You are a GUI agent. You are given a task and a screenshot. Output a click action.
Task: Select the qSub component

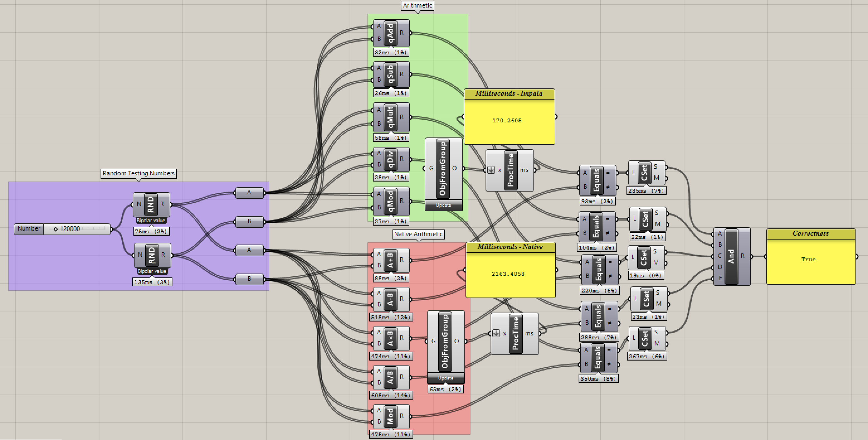coord(391,74)
